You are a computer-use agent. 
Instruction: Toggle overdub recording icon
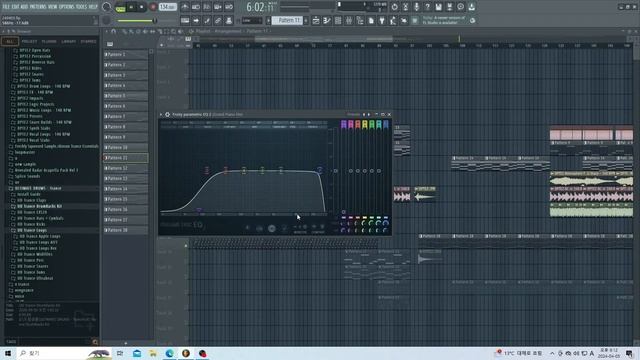tap(218, 7)
